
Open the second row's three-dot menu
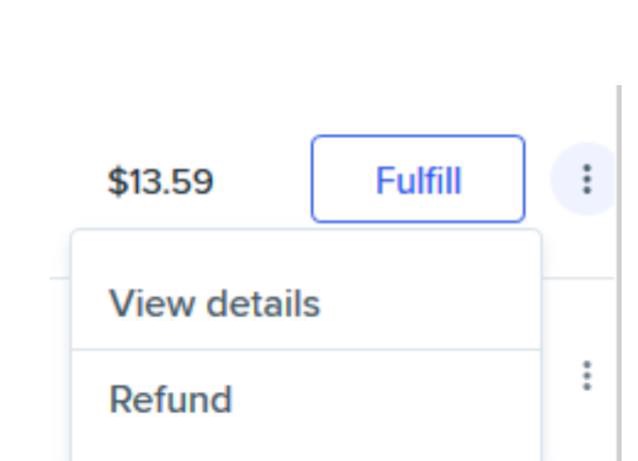point(587,376)
